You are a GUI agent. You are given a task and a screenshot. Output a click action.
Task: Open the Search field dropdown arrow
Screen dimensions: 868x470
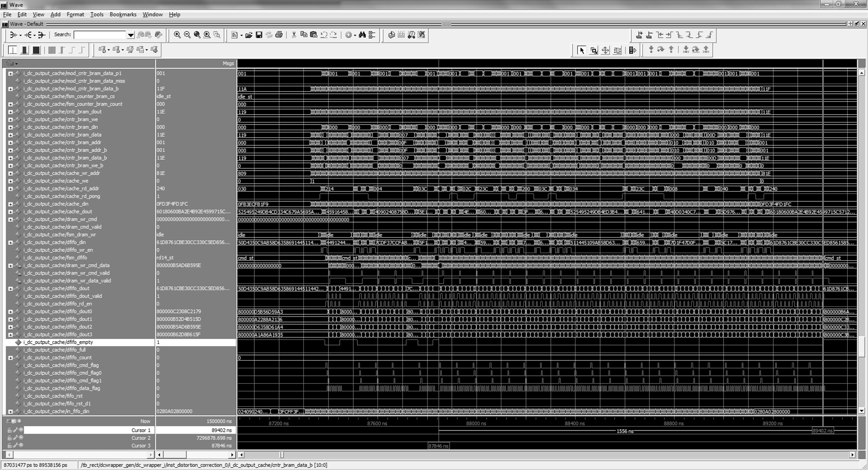click(130, 35)
